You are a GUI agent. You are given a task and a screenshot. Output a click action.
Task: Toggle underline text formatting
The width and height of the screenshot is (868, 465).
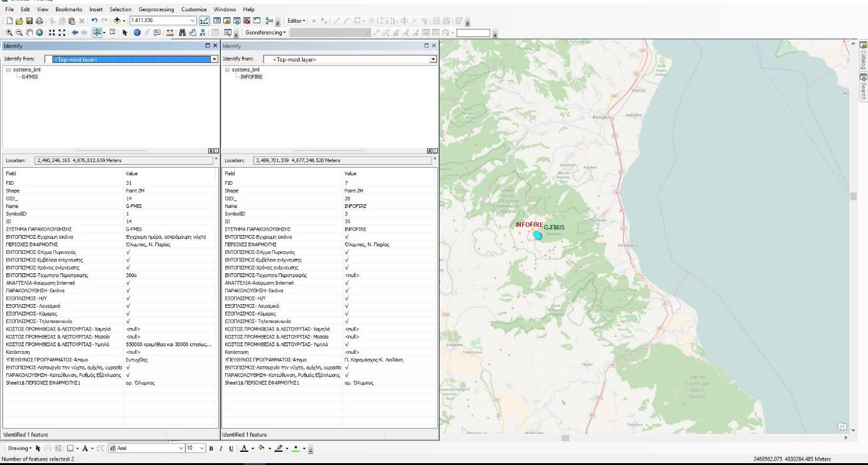coord(231,448)
